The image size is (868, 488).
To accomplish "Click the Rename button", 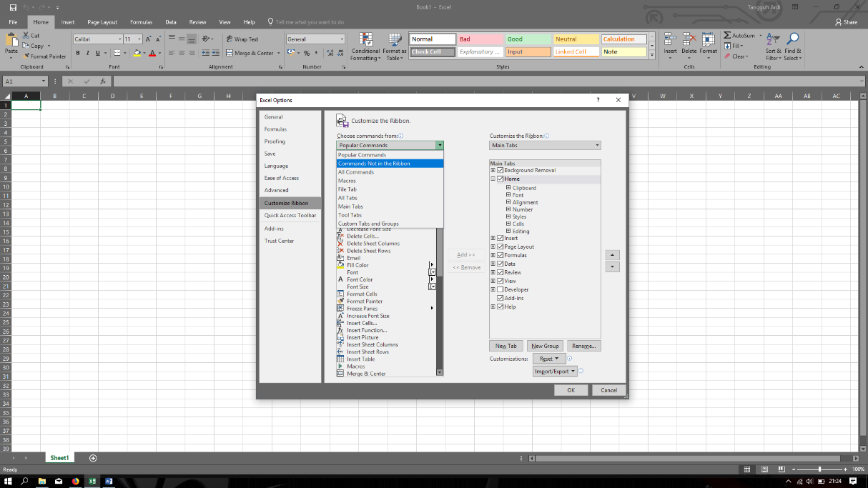I will click(x=583, y=345).
